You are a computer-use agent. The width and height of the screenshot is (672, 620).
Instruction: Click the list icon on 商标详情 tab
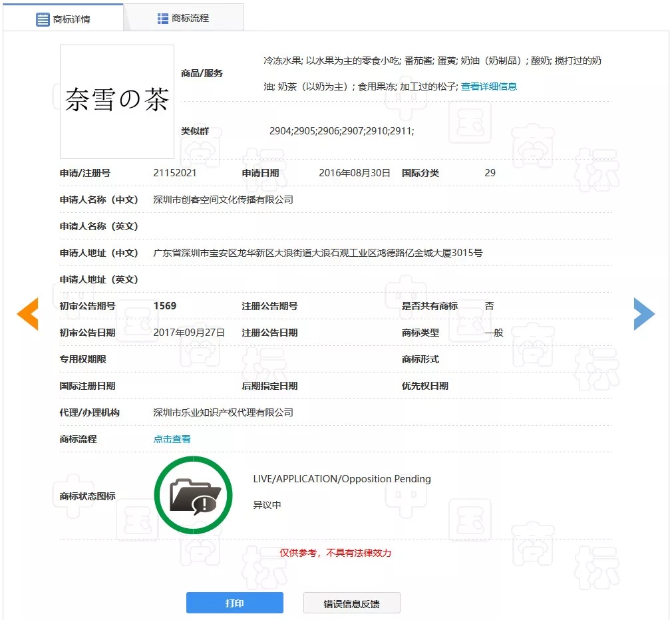coord(43,19)
